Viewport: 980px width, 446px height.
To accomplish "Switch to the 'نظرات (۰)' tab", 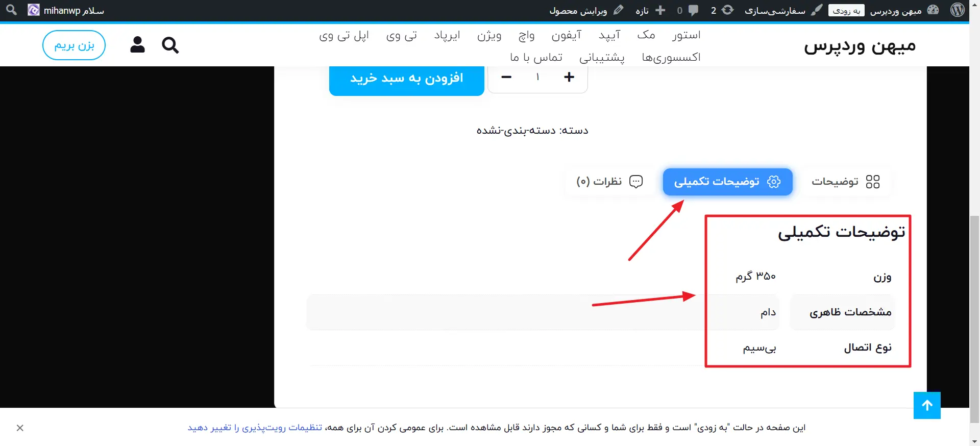I will point(609,182).
